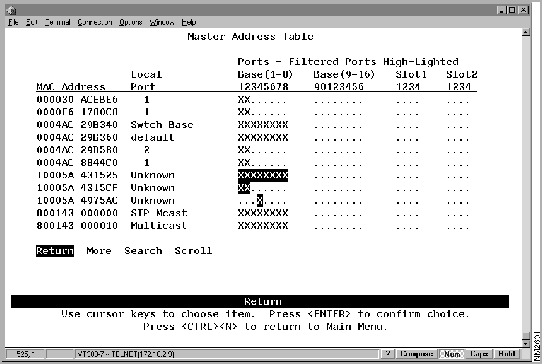Select the Search option

coord(143,251)
